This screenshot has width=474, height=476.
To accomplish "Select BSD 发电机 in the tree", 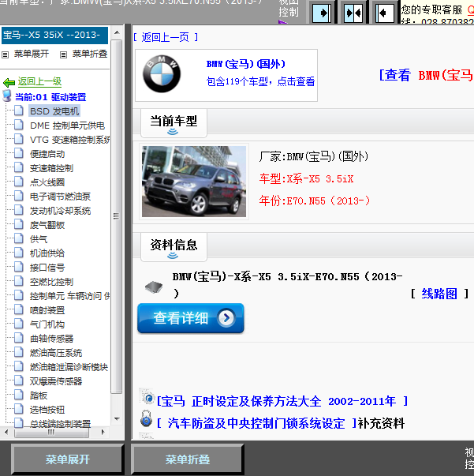I will pos(54,111).
